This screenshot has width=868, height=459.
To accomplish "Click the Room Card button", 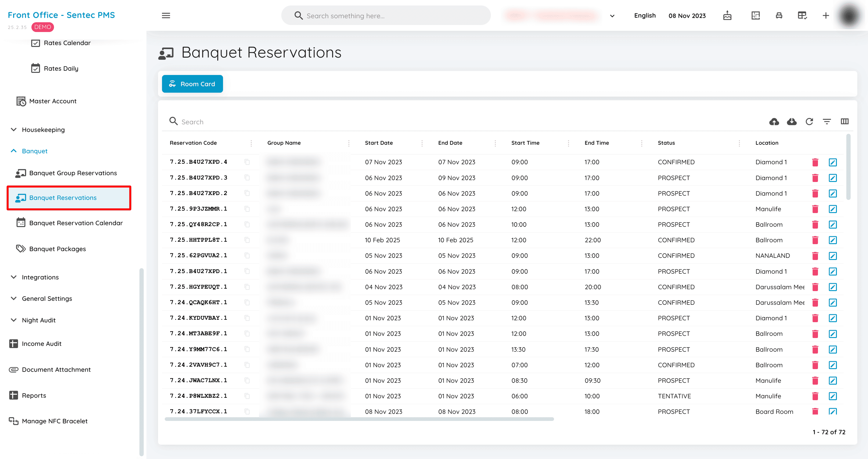I will 192,84.
